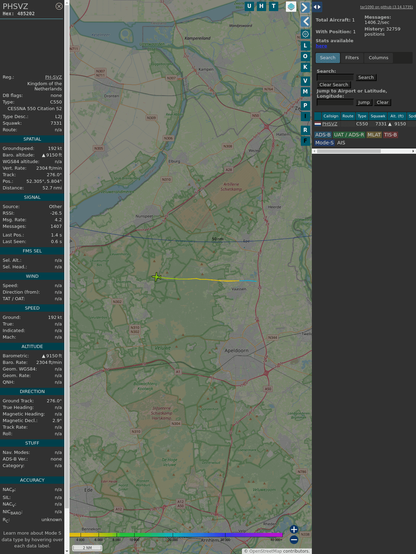Sort table by Route column

[x=348, y=116]
